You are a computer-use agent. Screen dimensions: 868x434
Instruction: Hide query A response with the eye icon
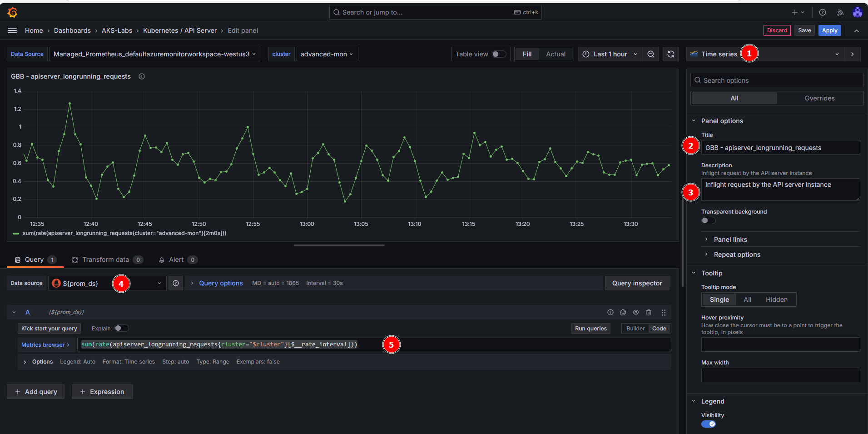[636, 312]
